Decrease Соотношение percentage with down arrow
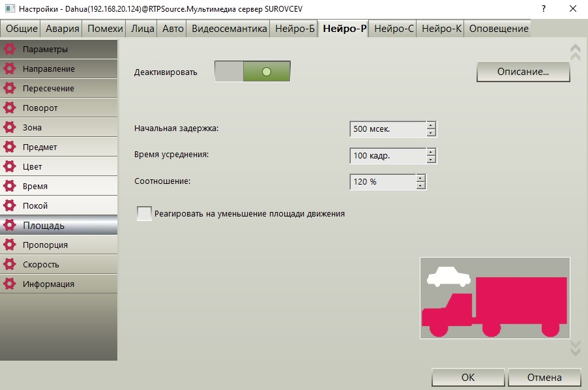 pos(420,186)
